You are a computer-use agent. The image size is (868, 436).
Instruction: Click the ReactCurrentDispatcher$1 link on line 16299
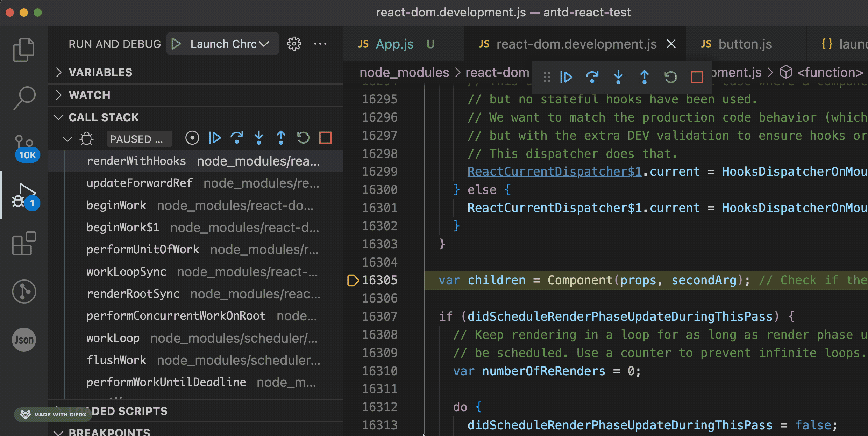(554, 172)
